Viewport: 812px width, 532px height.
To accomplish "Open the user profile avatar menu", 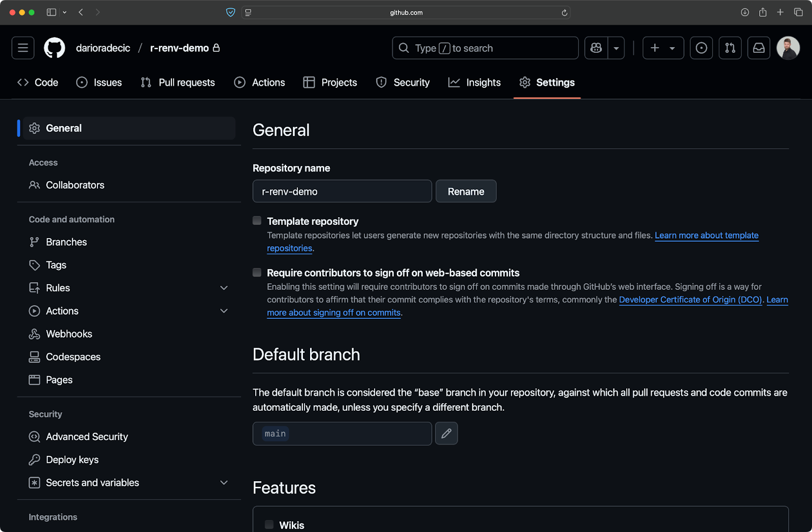I will pos(788,48).
